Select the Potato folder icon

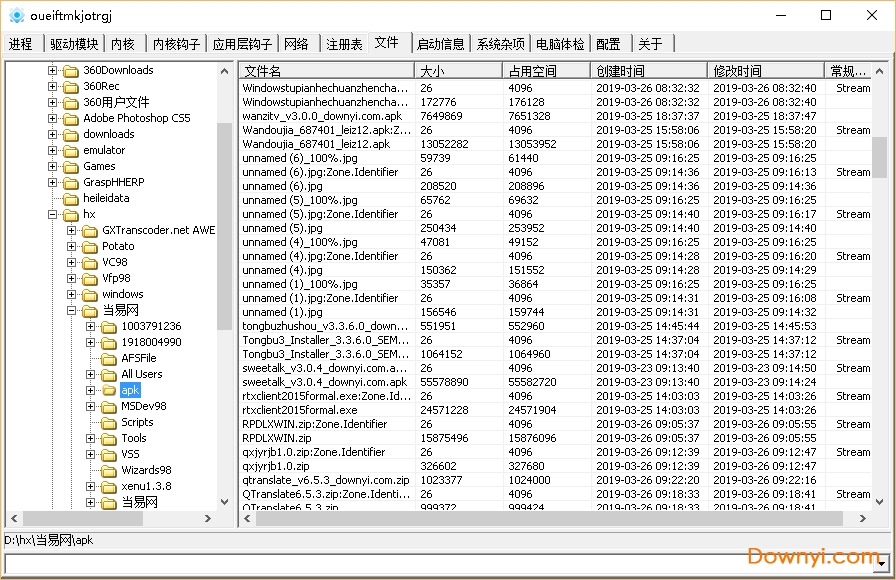89,246
